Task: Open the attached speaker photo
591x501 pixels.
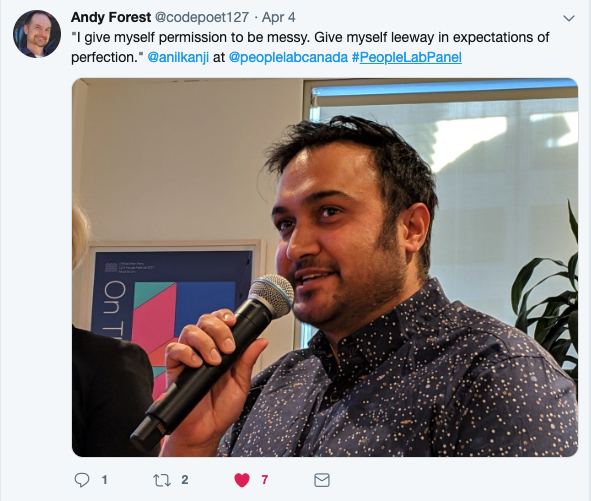Action: (x=325, y=267)
